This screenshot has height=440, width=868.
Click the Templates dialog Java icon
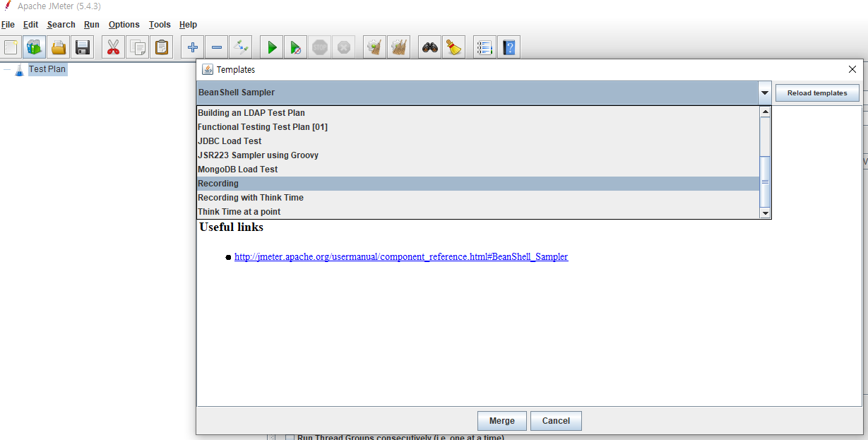[208, 69]
